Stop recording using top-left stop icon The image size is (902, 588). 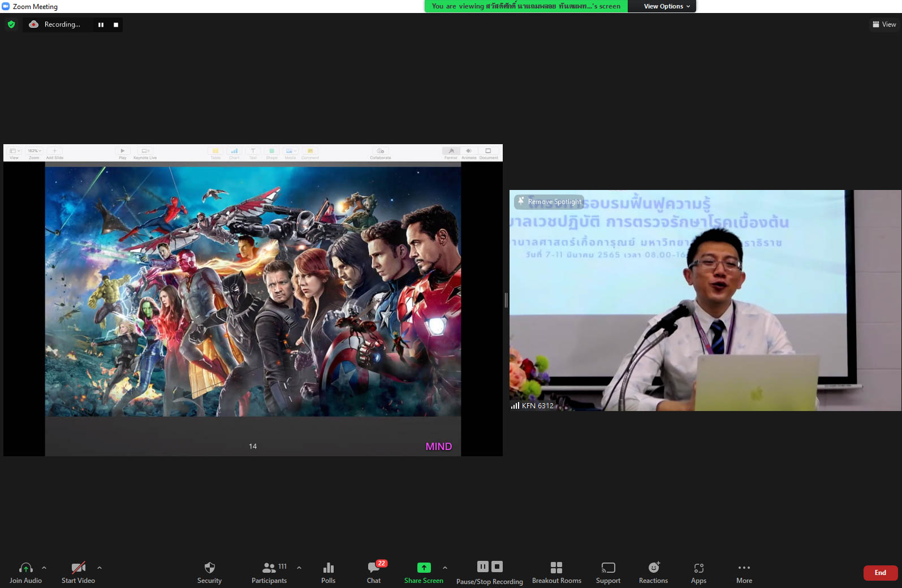116,25
